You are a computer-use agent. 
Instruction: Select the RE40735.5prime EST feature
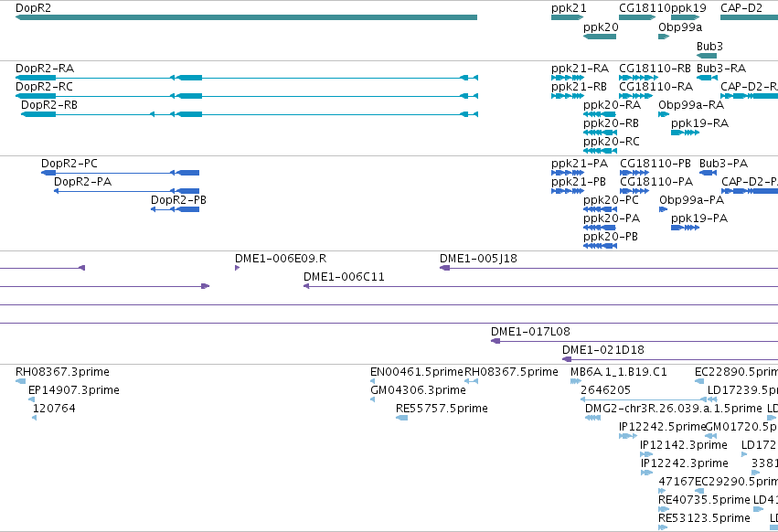(664, 509)
